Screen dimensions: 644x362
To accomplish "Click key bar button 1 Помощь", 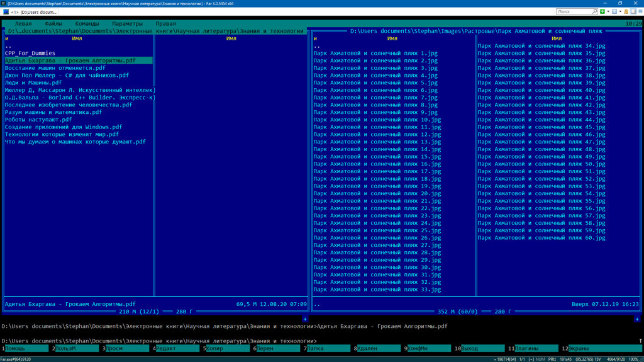I will tap(26, 348).
